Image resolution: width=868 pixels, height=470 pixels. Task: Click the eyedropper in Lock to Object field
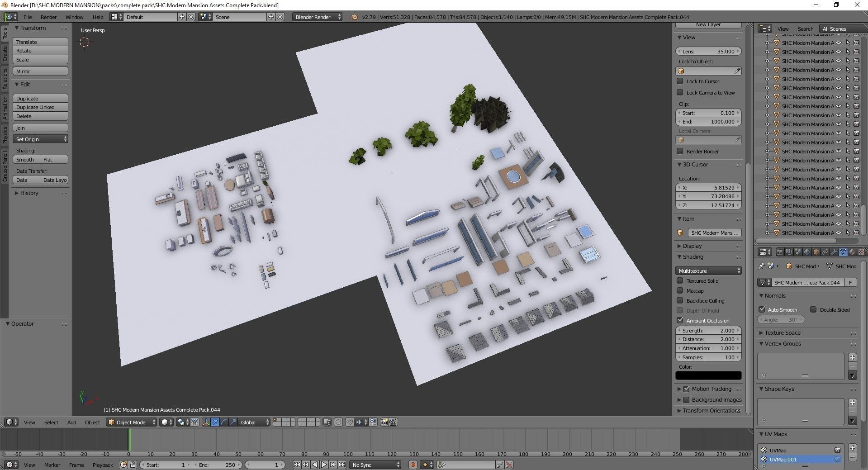pyautogui.click(x=737, y=71)
